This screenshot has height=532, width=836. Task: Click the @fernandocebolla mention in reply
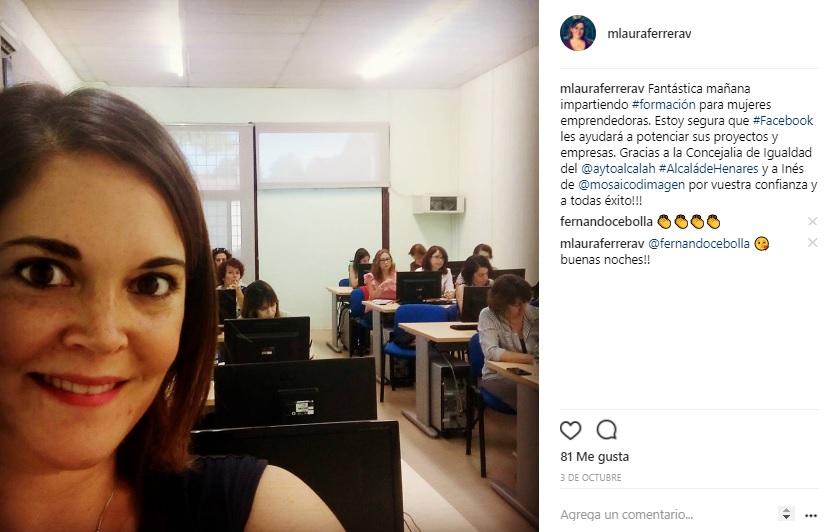pyautogui.click(x=698, y=244)
